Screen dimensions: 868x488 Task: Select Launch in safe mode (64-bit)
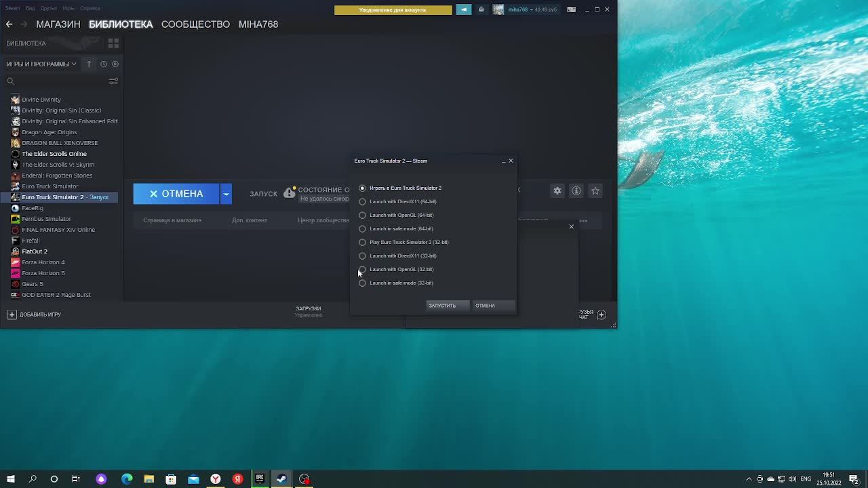point(397,228)
